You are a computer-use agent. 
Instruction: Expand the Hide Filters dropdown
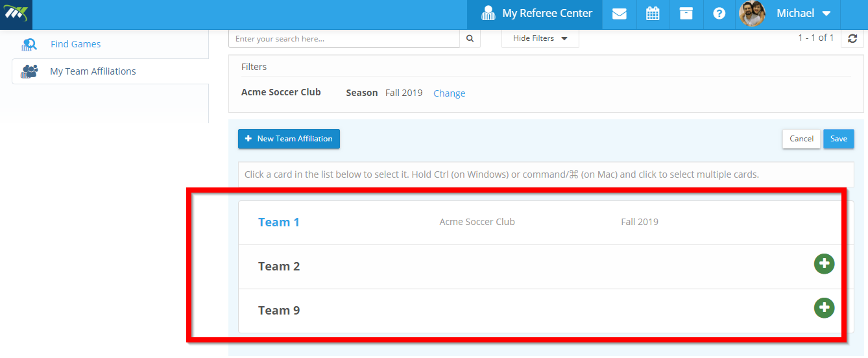point(540,39)
